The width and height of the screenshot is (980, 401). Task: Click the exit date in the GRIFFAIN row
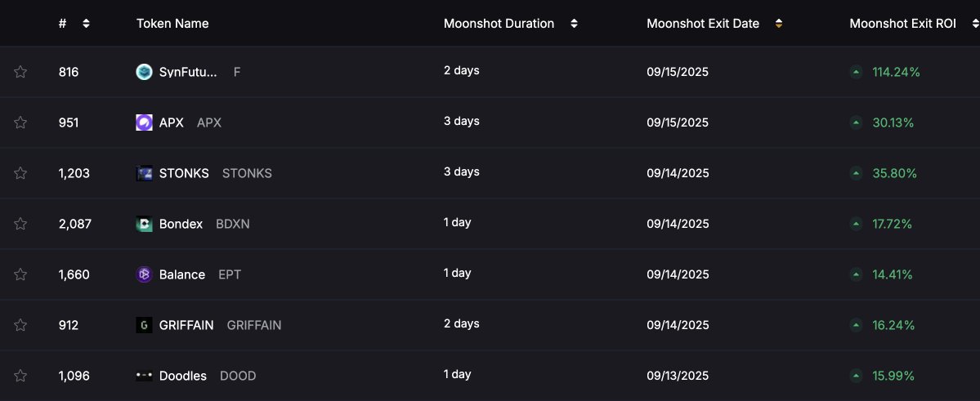678,325
